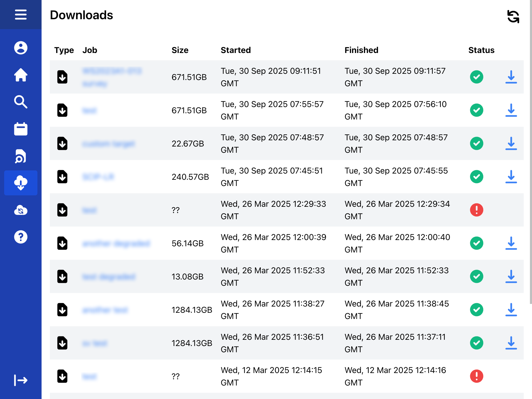Screen dimensions: 532x399
Task: Click 'Tue, 30 Sep 2025 07:48:57 GMT' started time
Action: (272, 144)
